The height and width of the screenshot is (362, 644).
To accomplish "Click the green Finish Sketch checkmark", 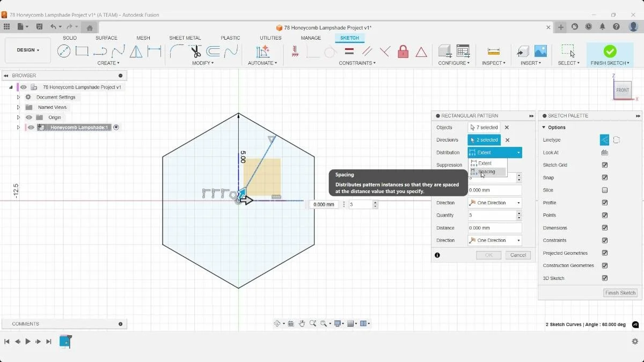I will [x=610, y=51].
